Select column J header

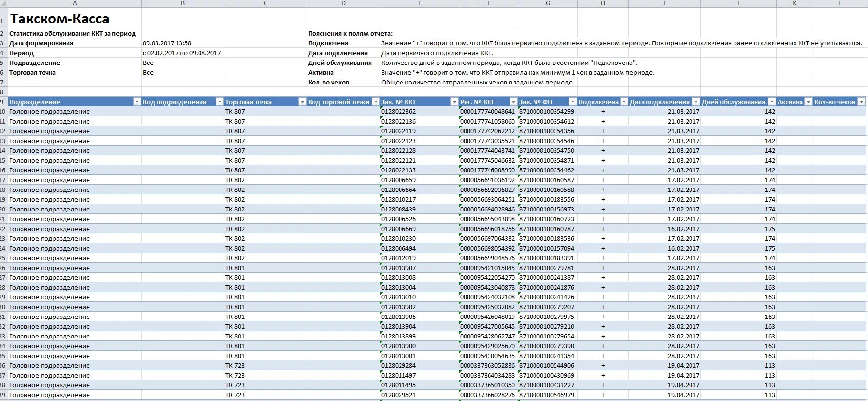tap(738, 3)
